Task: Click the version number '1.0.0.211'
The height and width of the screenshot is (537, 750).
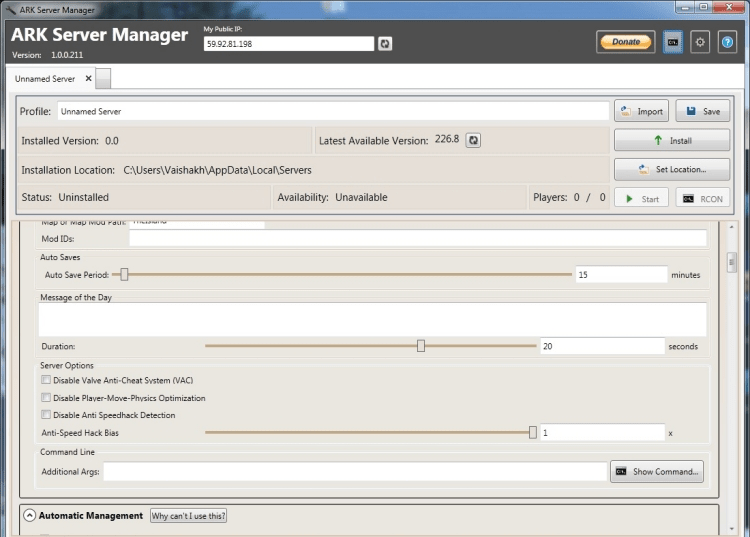Action: tap(67, 55)
